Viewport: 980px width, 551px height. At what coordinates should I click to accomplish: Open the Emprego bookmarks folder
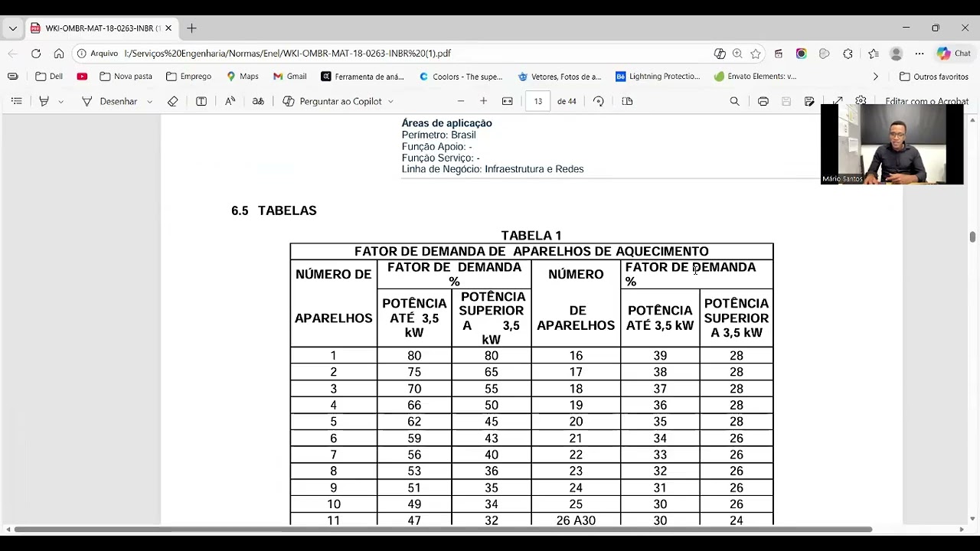click(x=188, y=77)
